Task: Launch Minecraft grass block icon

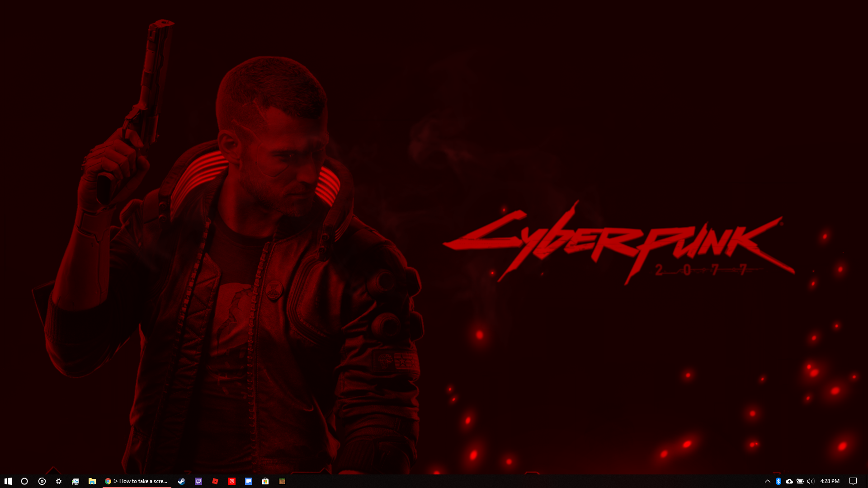Action: click(x=282, y=481)
